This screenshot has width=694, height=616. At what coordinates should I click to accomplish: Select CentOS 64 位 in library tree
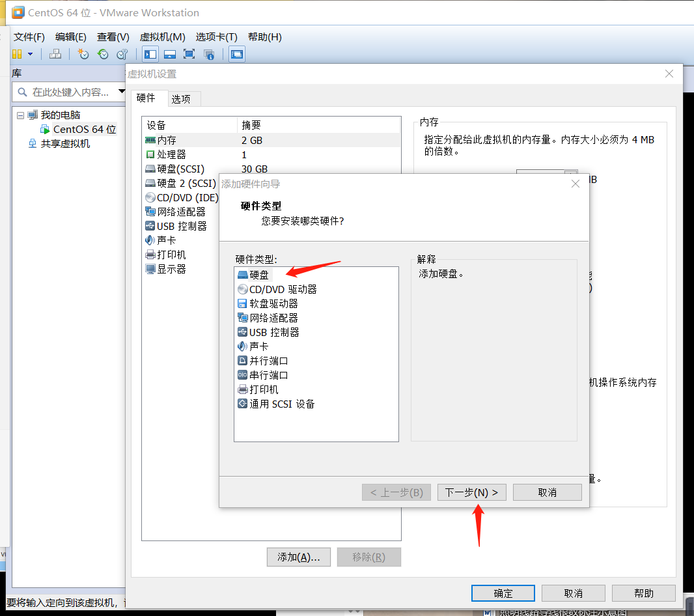(x=84, y=130)
